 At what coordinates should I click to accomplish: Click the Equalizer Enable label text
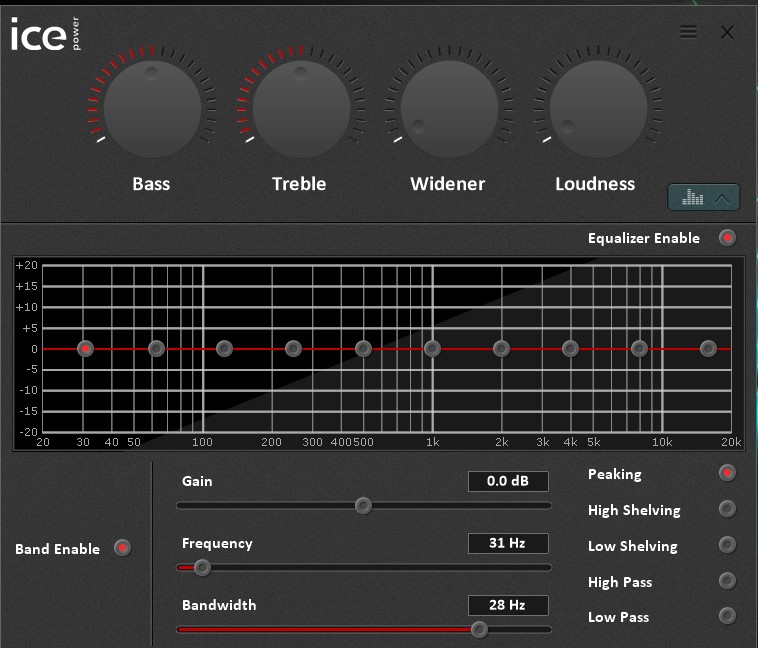[x=643, y=238]
